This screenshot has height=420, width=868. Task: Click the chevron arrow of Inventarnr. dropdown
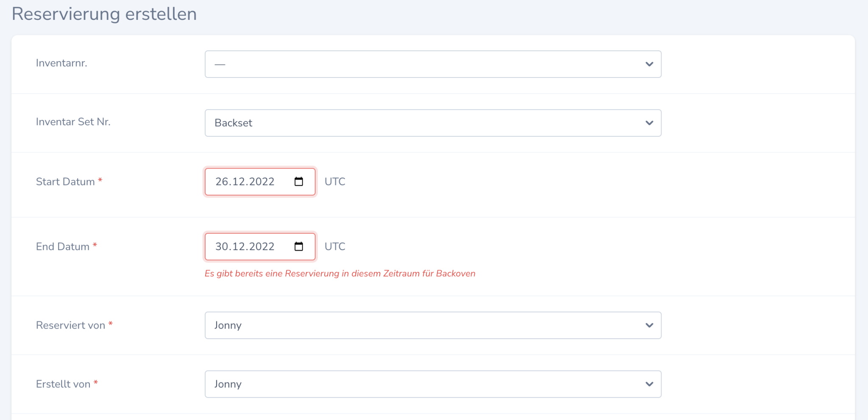tap(649, 64)
